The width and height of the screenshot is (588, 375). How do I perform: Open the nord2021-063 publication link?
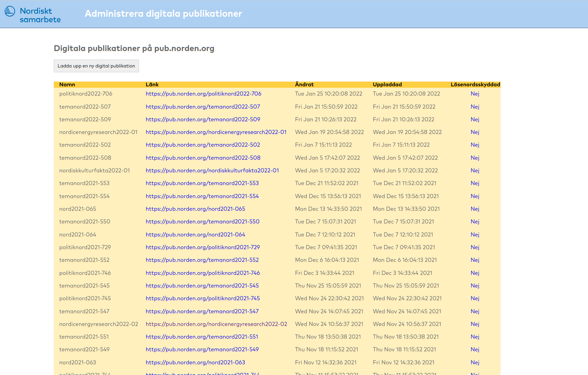(x=196, y=362)
